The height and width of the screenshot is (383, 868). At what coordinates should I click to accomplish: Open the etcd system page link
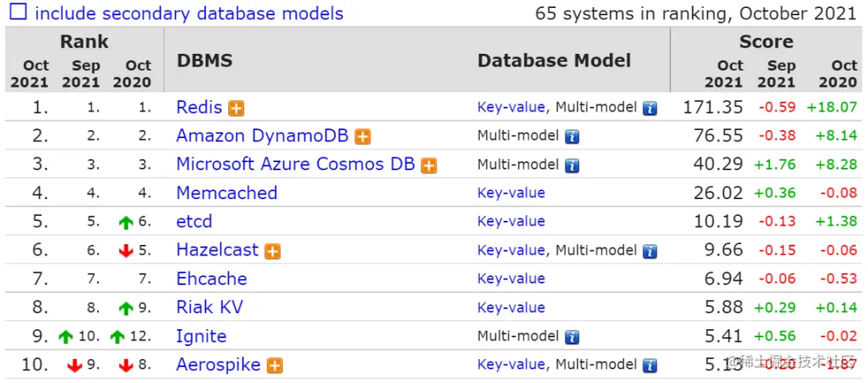pyautogui.click(x=194, y=222)
